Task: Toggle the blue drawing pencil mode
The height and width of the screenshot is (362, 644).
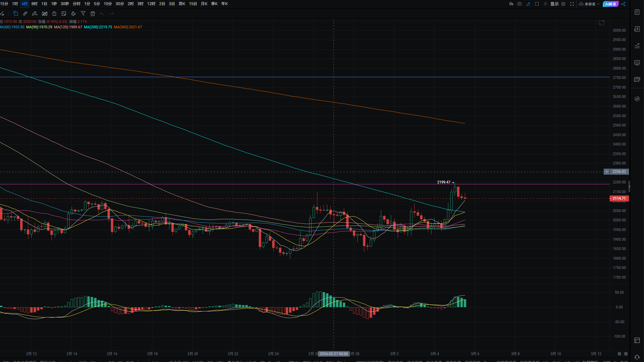Action: 528,4
